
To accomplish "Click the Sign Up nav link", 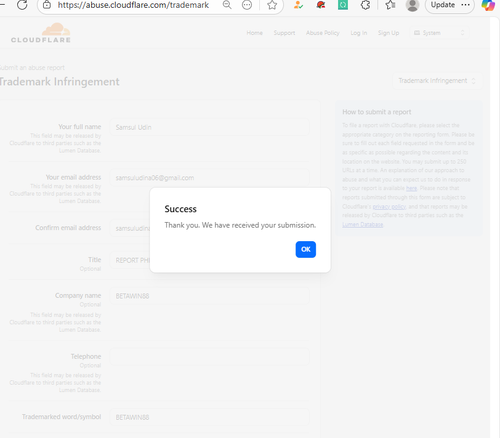I will click(x=388, y=33).
